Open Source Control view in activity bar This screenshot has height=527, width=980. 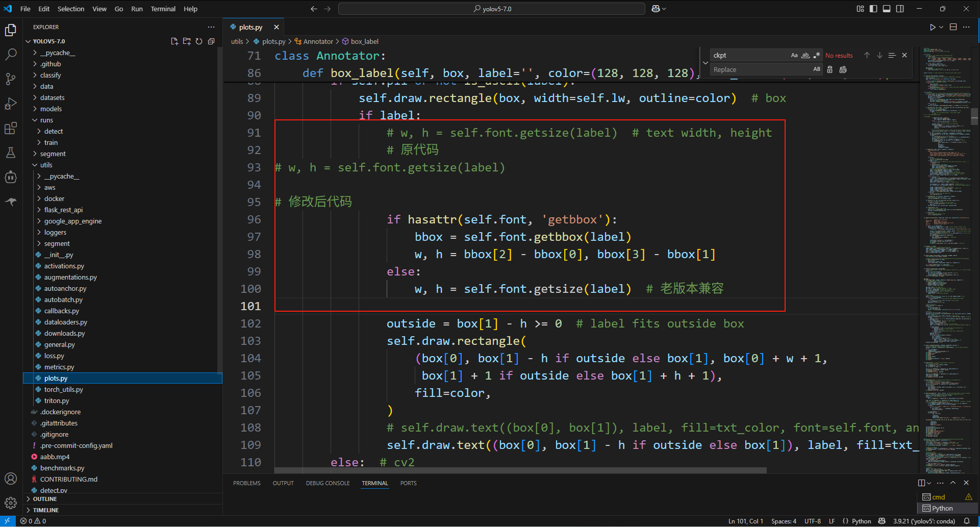tap(11, 79)
